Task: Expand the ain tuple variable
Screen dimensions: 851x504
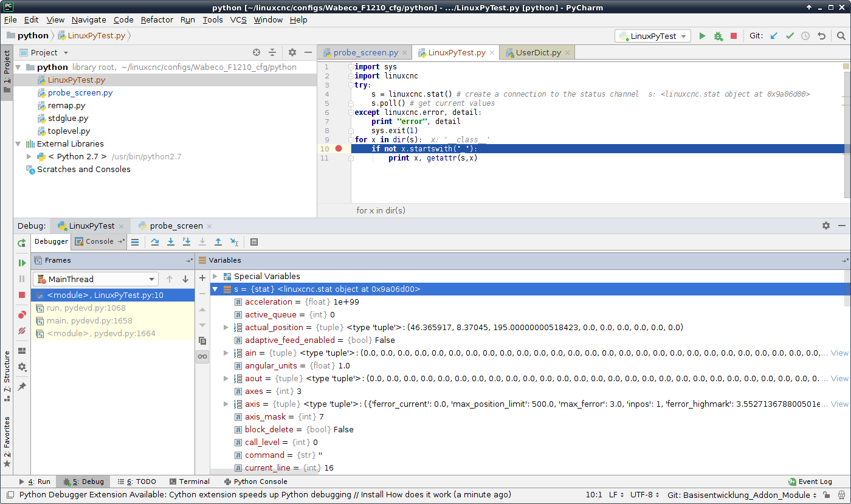Action: tap(226, 353)
